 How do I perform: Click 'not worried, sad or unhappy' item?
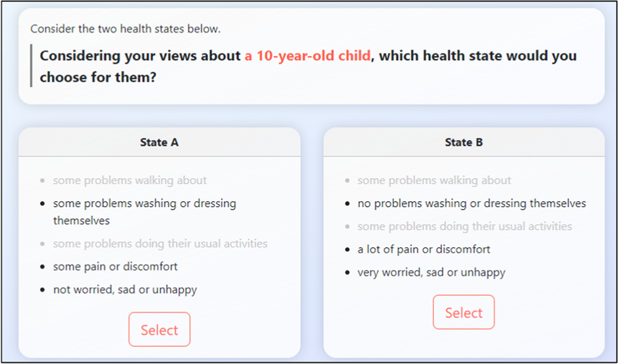125,289
